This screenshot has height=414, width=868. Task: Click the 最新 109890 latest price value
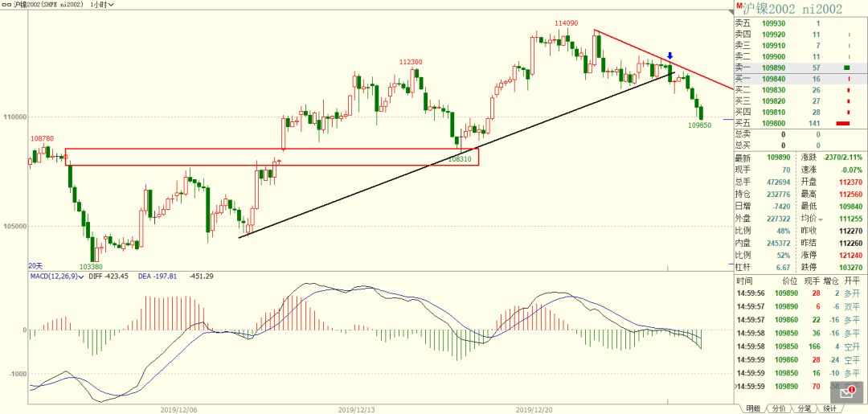[777, 158]
